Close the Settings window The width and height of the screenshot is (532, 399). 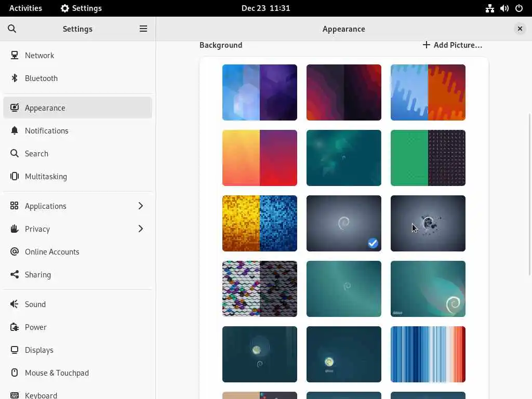point(520,29)
